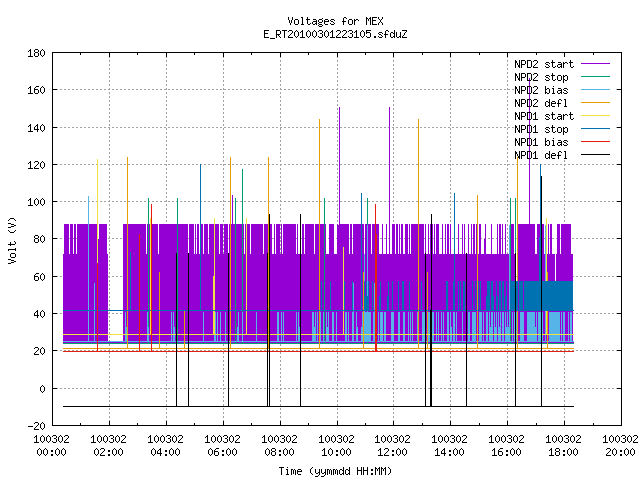Viewport: 640px width, 480px height.
Task: Click the 'NPD2 bias' legend label
Action: [541, 90]
